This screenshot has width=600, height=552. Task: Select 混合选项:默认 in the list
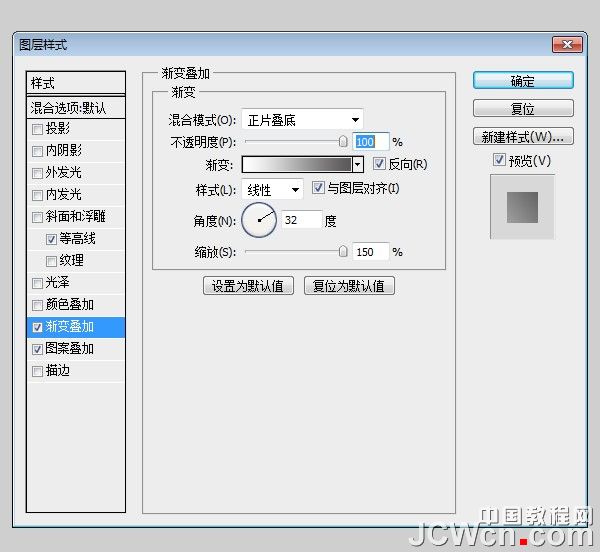[x=76, y=107]
